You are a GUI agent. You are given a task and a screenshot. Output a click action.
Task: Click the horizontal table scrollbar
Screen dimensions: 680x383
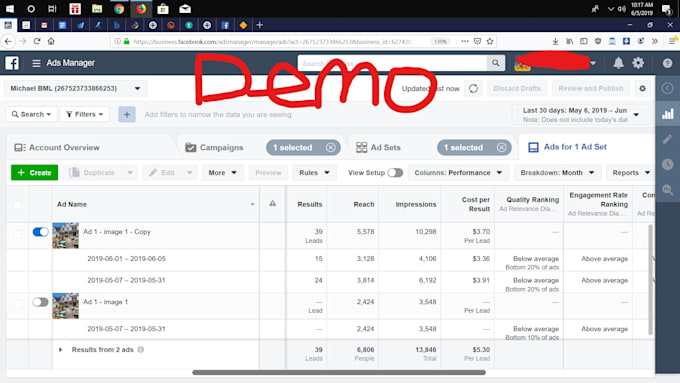[339, 372]
